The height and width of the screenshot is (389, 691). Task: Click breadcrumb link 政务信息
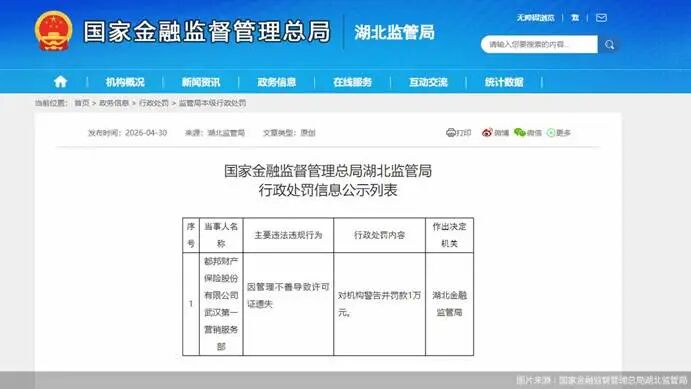(114, 103)
